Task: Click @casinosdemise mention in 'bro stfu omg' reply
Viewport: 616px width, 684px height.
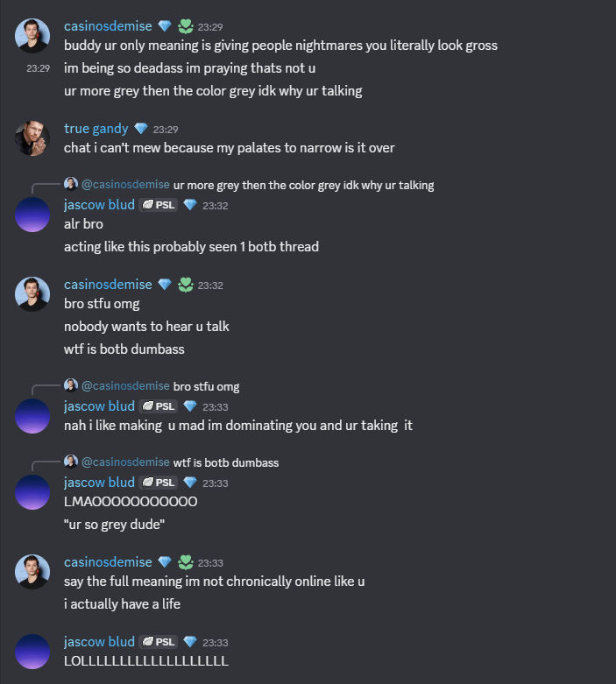Action: point(125,386)
